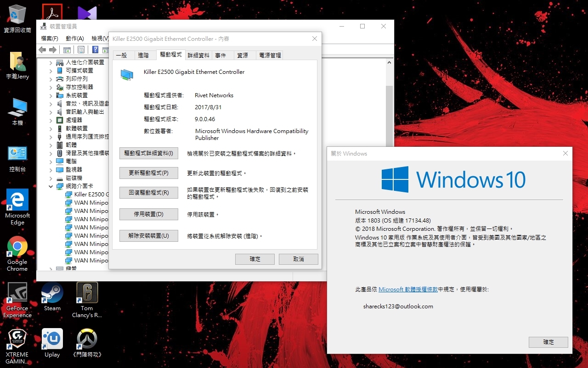Image resolution: width=588 pixels, height=368 pixels.
Task: Switch to the 電源管理 Power Management tab
Action: click(270, 55)
